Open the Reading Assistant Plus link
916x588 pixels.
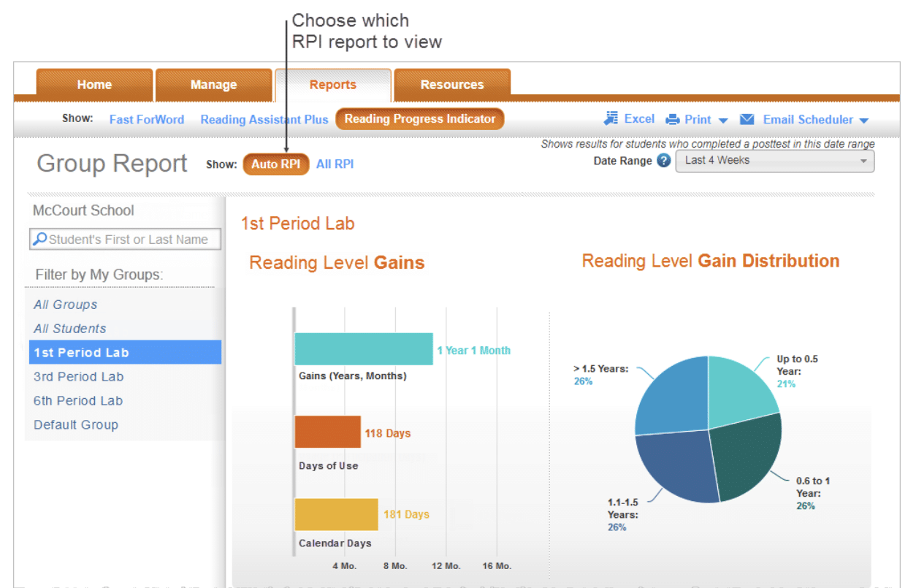264,119
